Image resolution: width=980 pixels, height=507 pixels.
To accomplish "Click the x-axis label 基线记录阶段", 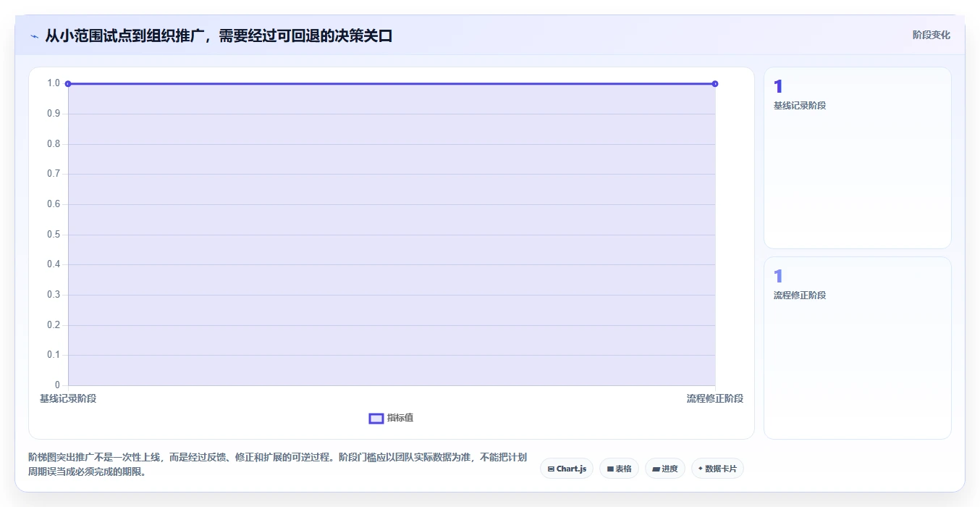I will coord(68,399).
